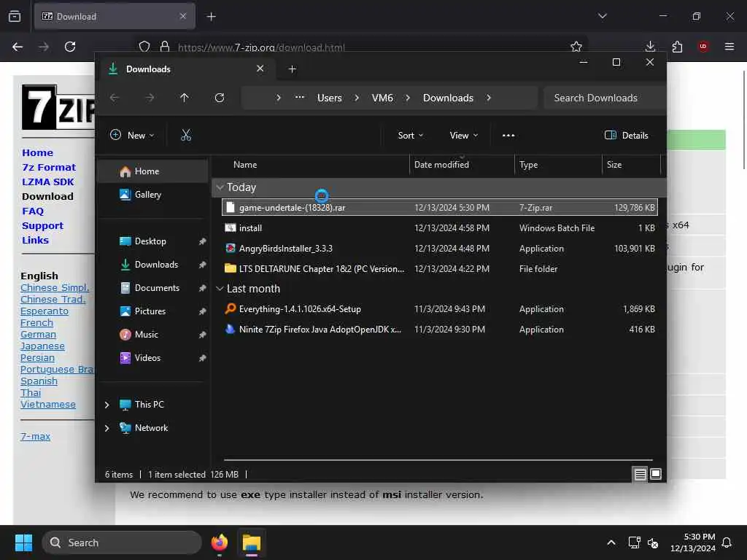Open Firefox hamburger menu
Image resolution: width=747 pixels, height=560 pixels.
[x=729, y=47]
